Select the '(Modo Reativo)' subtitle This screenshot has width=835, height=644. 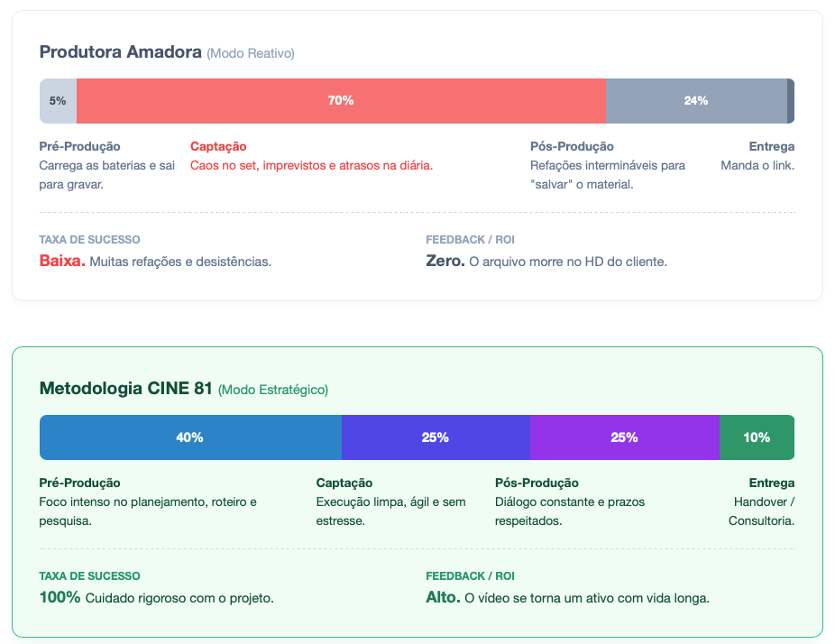click(x=251, y=53)
